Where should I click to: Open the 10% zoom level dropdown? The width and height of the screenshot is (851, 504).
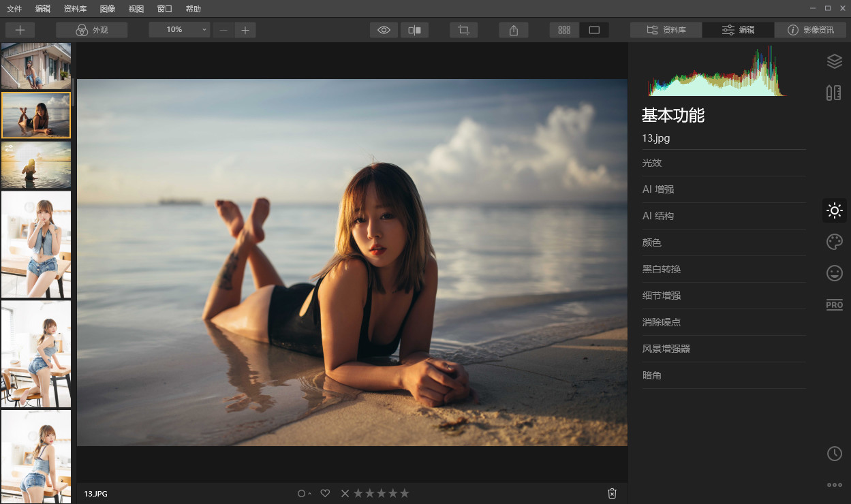(180, 30)
